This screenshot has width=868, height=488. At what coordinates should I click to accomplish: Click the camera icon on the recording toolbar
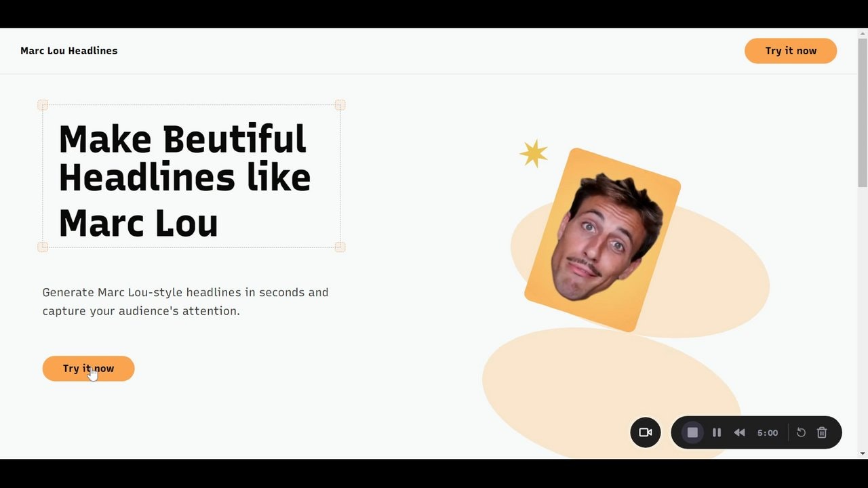pos(645,432)
